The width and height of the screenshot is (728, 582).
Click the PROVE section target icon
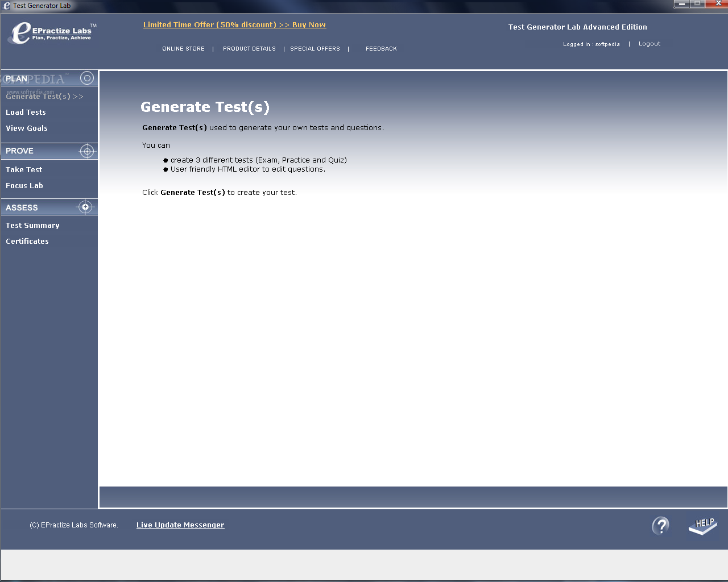pos(87,151)
